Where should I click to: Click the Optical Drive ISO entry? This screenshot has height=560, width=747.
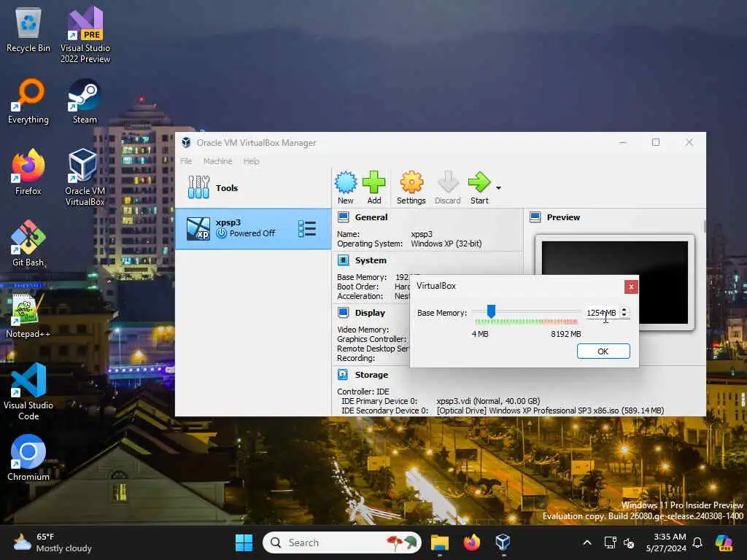click(550, 411)
